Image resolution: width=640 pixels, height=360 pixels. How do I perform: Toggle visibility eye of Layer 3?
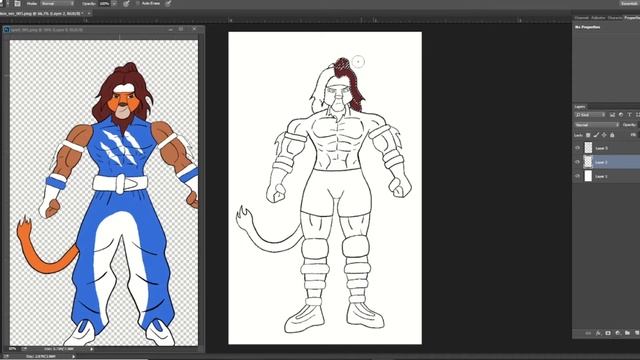(577, 148)
